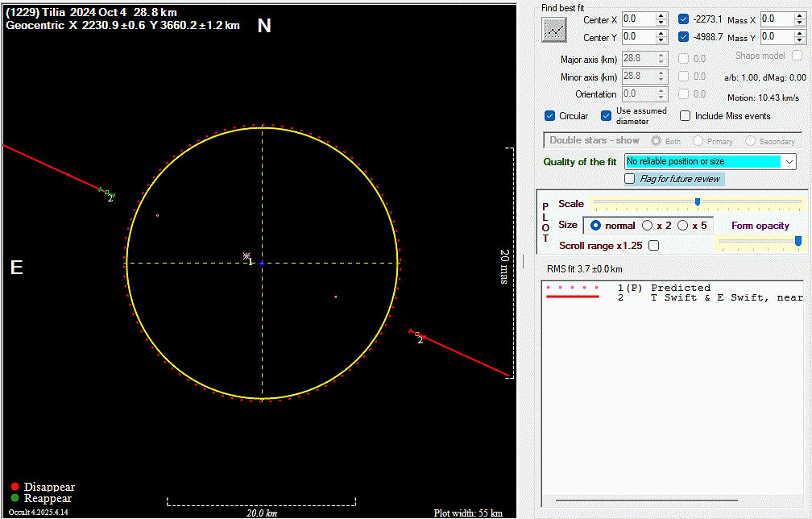Disable the Circular checkbox
This screenshot has height=519, width=812.
(x=550, y=116)
